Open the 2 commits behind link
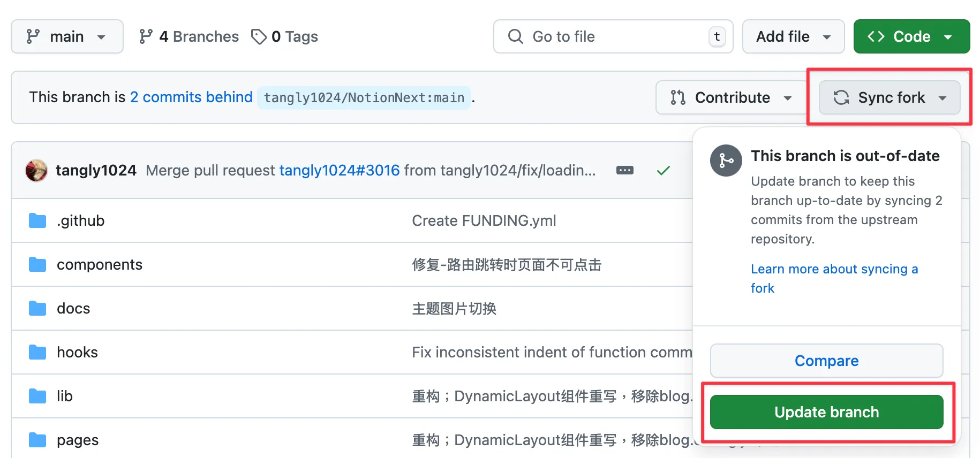 click(x=191, y=97)
